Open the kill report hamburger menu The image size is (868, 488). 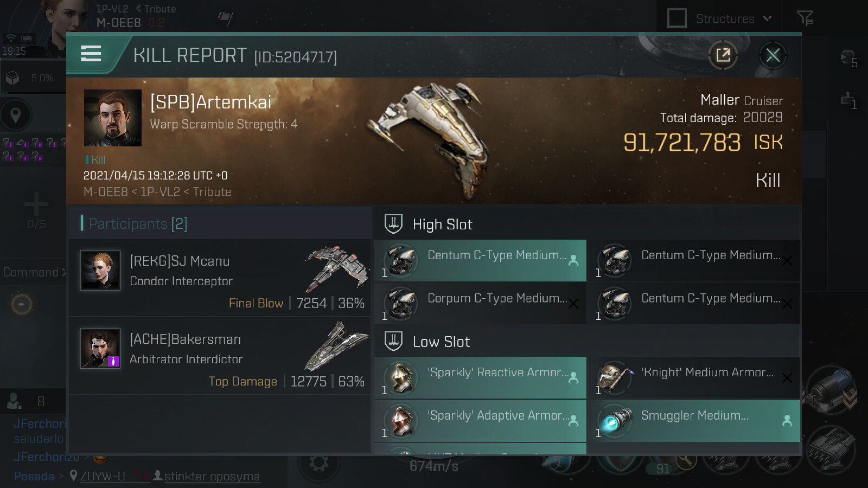click(91, 54)
